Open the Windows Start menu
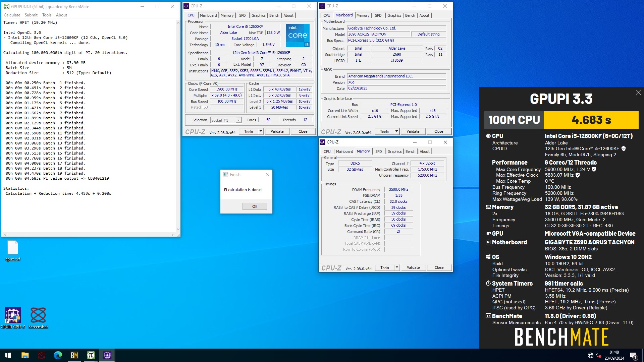This screenshot has height=362, width=644. 8,355
